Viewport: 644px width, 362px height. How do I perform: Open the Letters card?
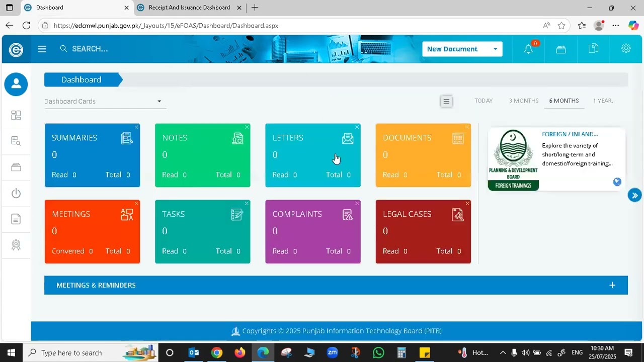[x=313, y=155]
